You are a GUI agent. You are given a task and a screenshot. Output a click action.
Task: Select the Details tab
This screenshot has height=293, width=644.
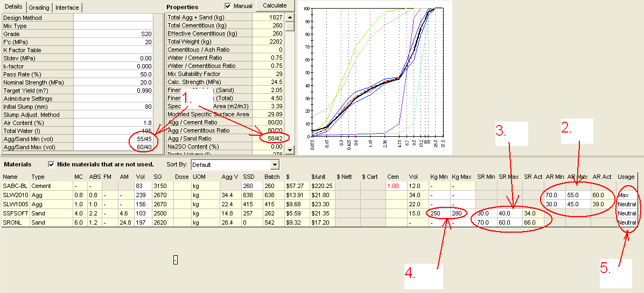13,7
